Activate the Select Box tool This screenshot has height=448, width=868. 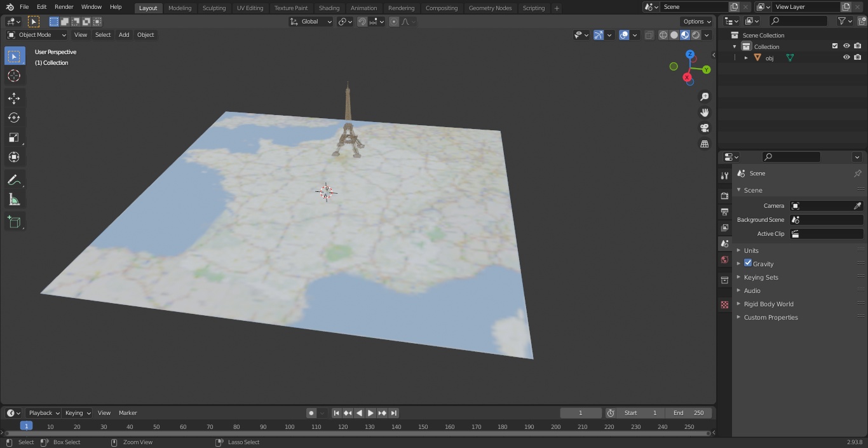pos(14,56)
